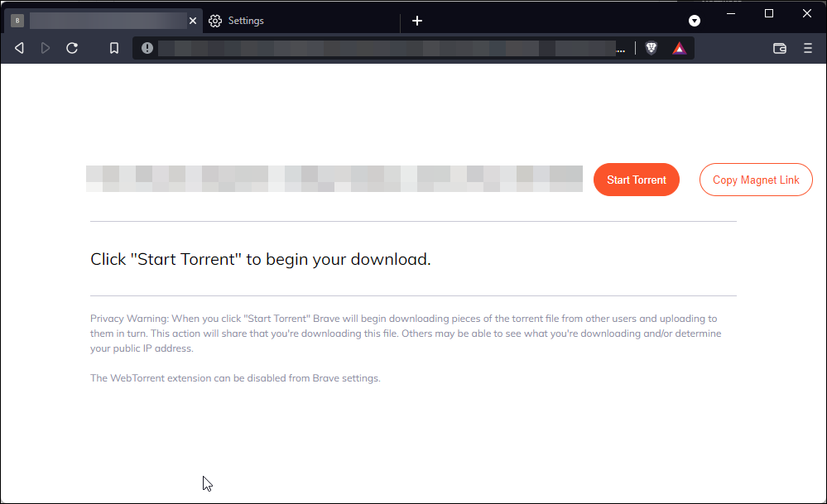Open the Brave Shields panel
This screenshot has width=827, height=504.
pos(652,48)
